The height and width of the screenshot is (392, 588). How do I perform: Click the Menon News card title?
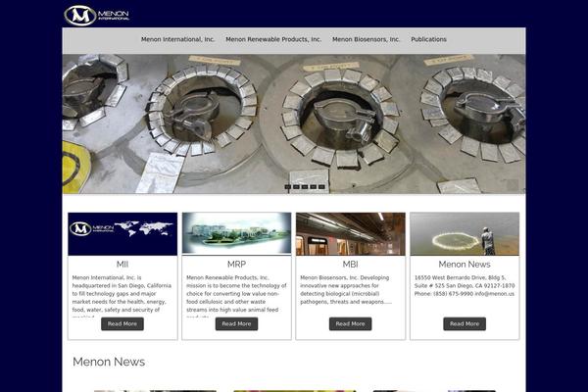[465, 264]
